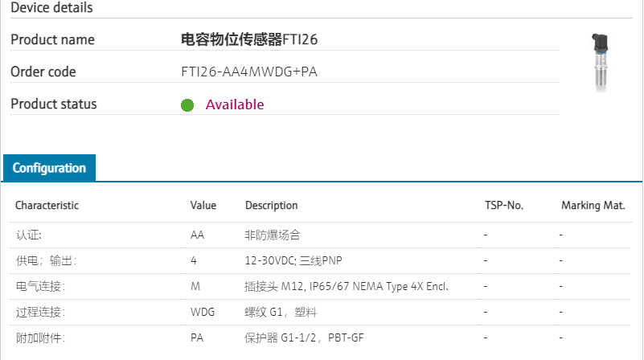Viewport: 644px width, 360px height.
Task: Click the Available product status text
Action: pyautogui.click(x=235, y=104)
